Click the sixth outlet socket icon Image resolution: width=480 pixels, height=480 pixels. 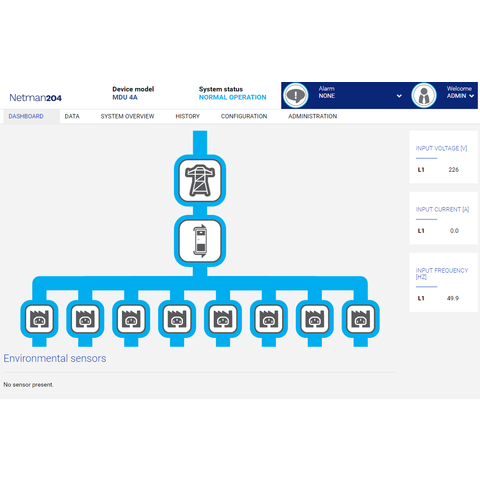(269, 319)
